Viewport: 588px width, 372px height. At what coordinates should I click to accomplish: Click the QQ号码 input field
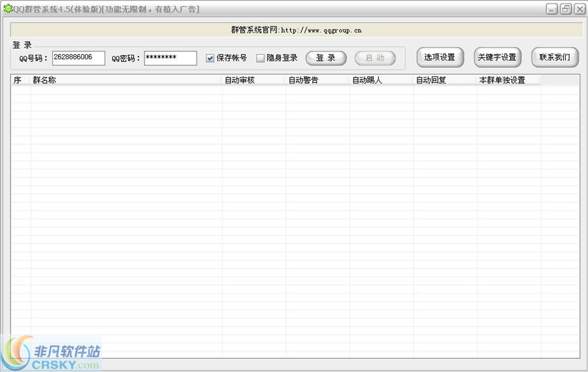[x=78, y=58]
